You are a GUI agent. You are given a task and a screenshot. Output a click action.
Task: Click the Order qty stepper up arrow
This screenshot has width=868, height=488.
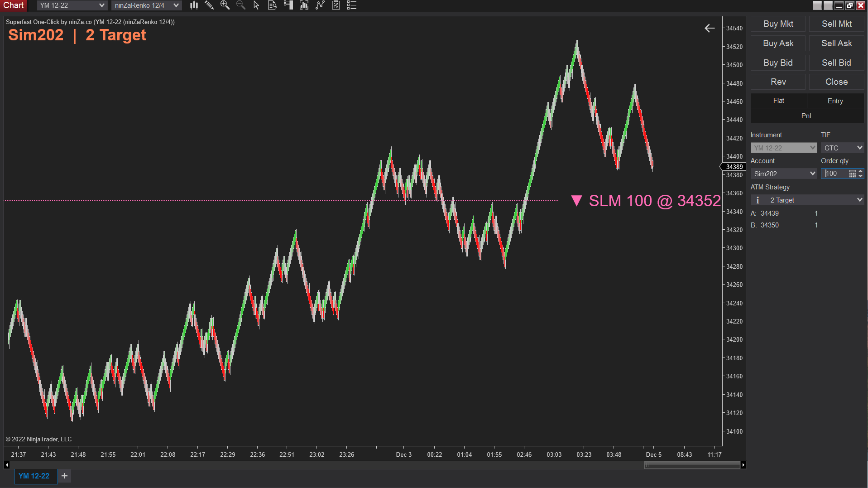click(861, 171)
